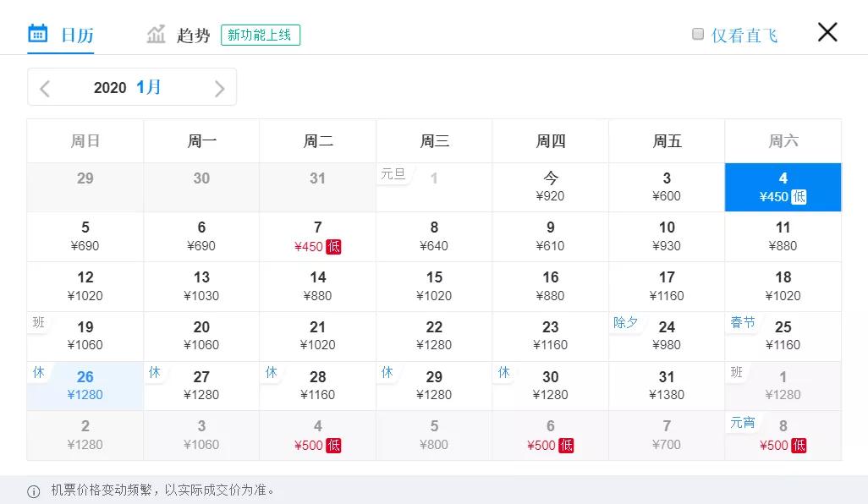Select January 3 priced ¥600
This screenshot has width=868, height=504.
[667, 187]
